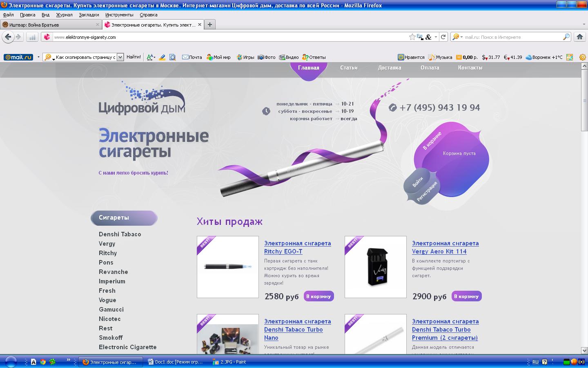The width and height of the screenshot is (588, 368).
Task: Click the Нравится like button in toolbar
Action: point(412,57)
